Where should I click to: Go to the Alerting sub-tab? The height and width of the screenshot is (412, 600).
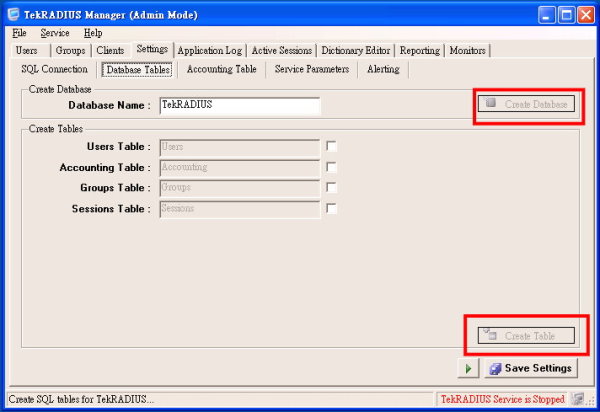click(x=383, y=69)
